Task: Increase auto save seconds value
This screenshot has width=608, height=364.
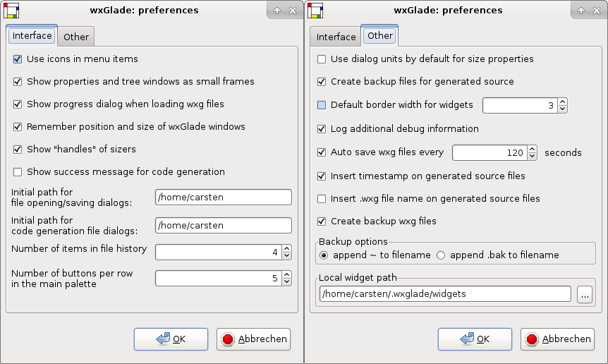Action: click(x=533, y=149)
